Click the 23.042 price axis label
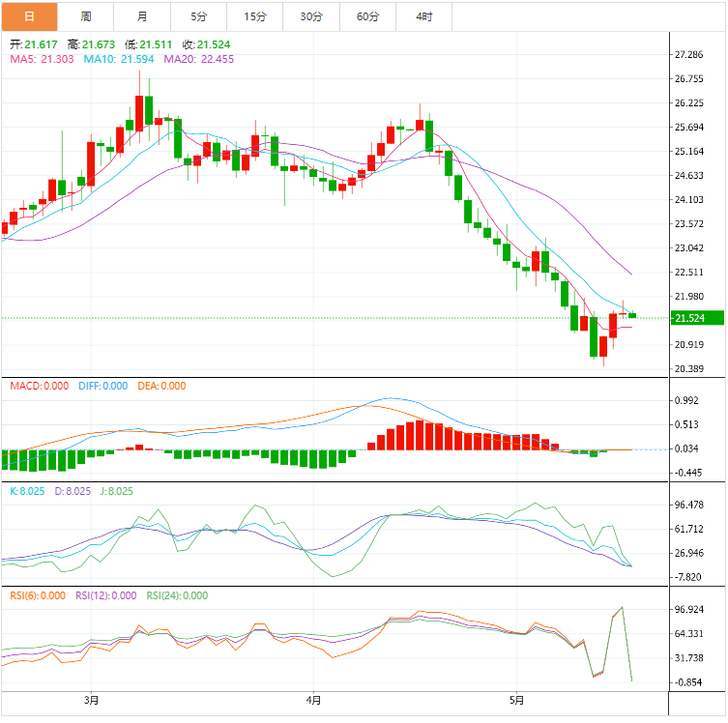 coord(689,247)
